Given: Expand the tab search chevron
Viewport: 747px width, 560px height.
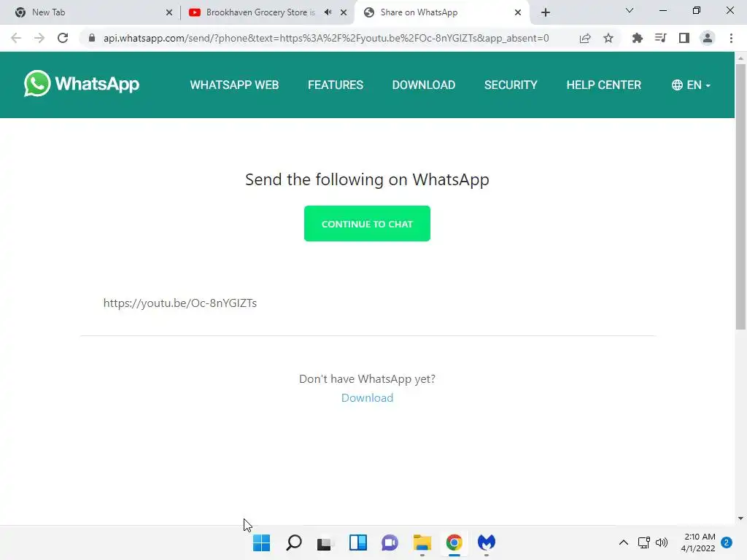Looking at the screenshot, I should point(630,10).
